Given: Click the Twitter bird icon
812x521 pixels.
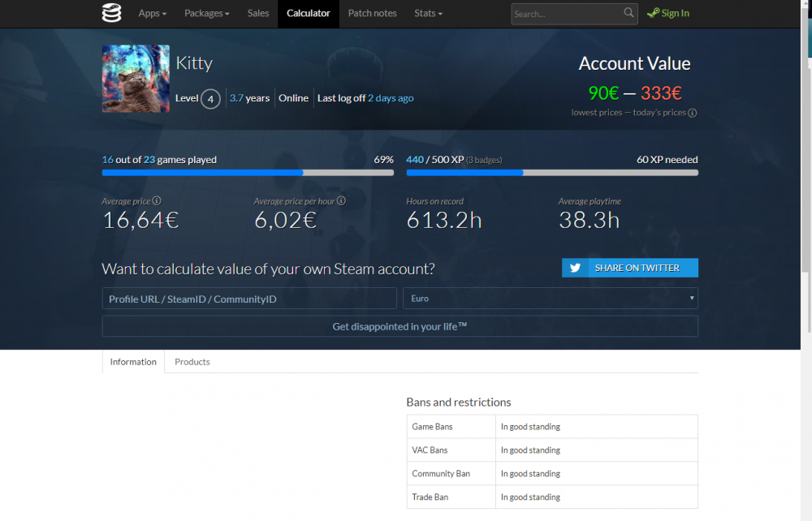Looking at the screenshot, I should [575, 268].
